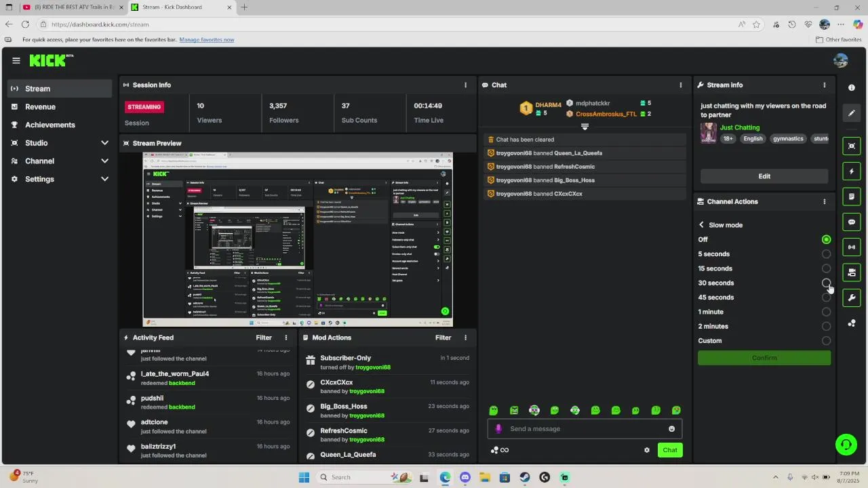
Task: Click the browser address bar
Action: click(x=393, y=24)
